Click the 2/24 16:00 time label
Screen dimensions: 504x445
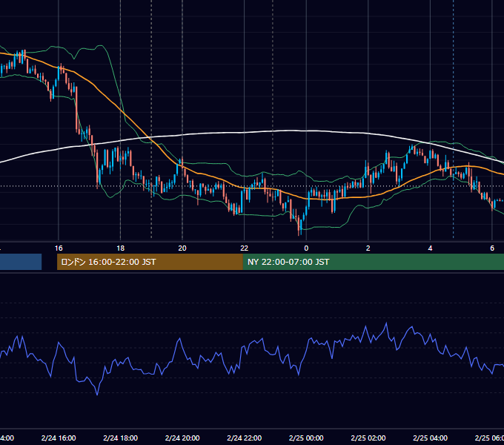point(59,438)
